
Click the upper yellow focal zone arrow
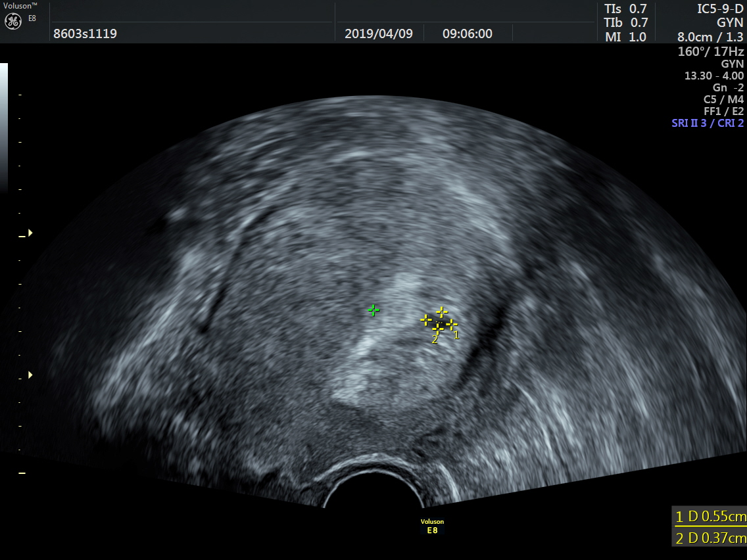tap(30, 233)
